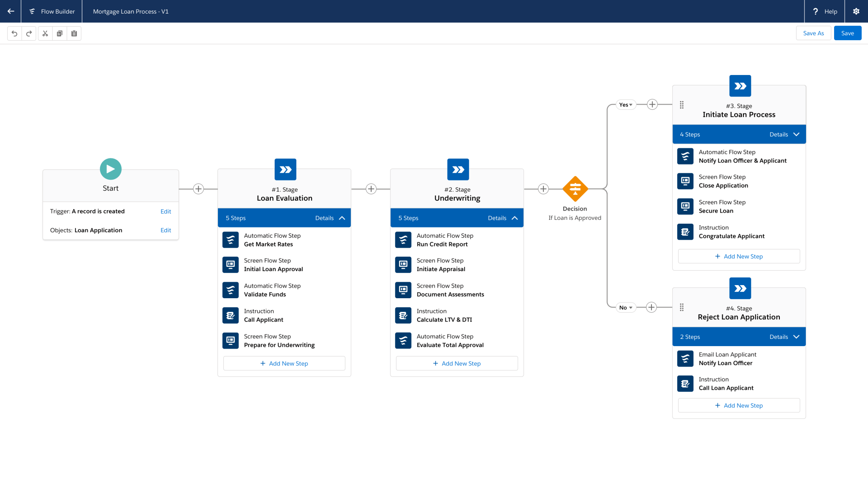
Task: Click the Redo icon in the toolbar
Action: [x=28, y=33]
